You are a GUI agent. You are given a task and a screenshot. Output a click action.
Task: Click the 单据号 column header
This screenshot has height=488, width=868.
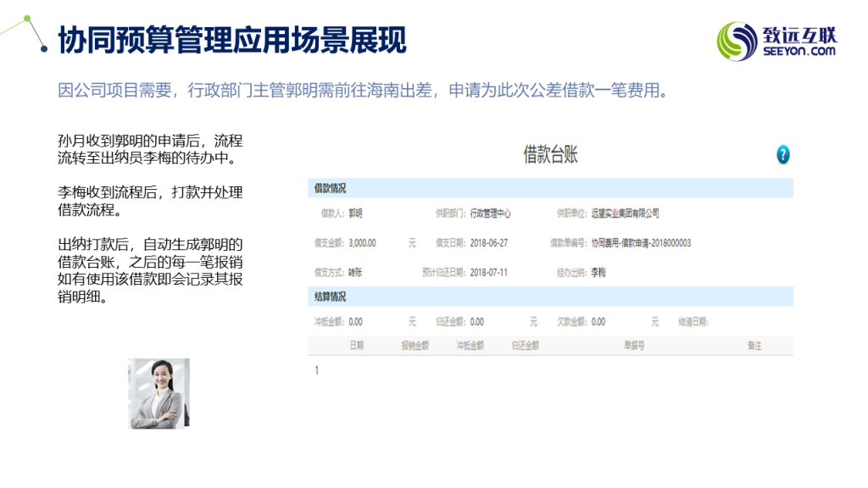click(x=635, y=346)
